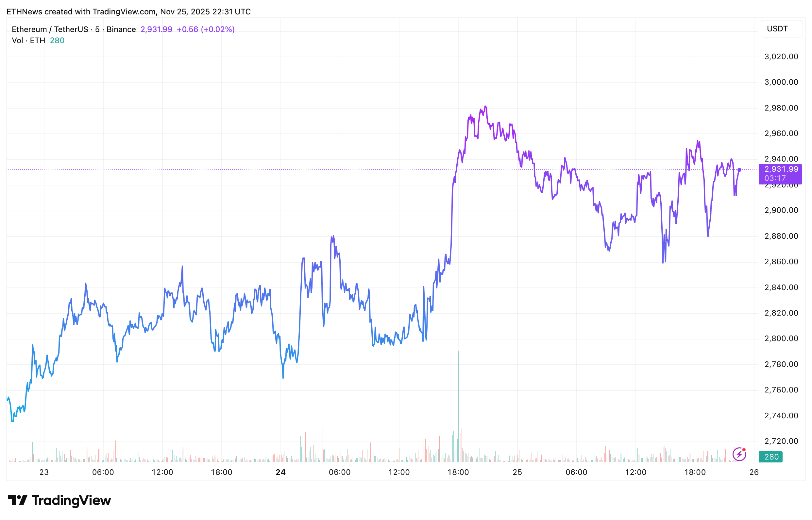Click the ETHNews created with TradingView.com header
This screenshot has width=812, height=520.
[x=128, y=12]
